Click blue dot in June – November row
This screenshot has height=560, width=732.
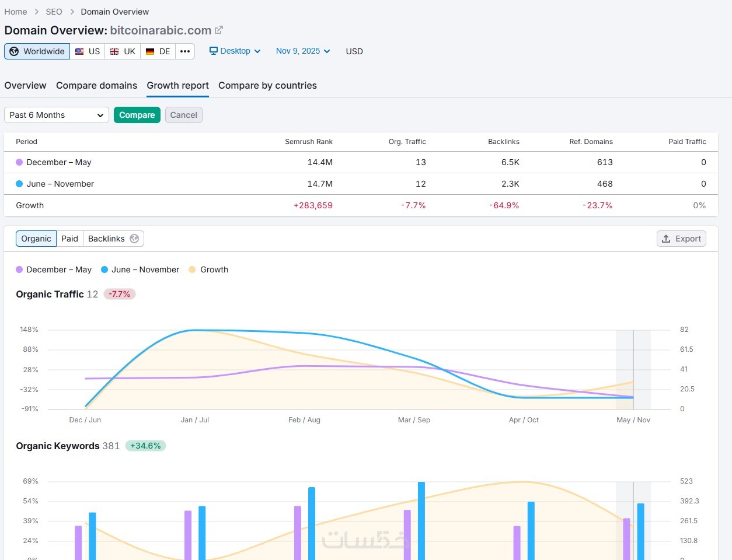click(x=19, y=184)
